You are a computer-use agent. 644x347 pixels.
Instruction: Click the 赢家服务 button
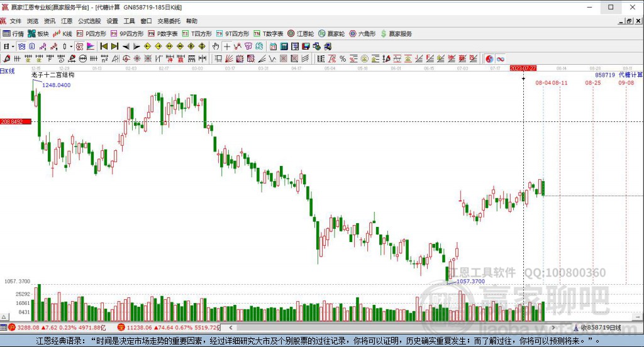tap(396, 34)
